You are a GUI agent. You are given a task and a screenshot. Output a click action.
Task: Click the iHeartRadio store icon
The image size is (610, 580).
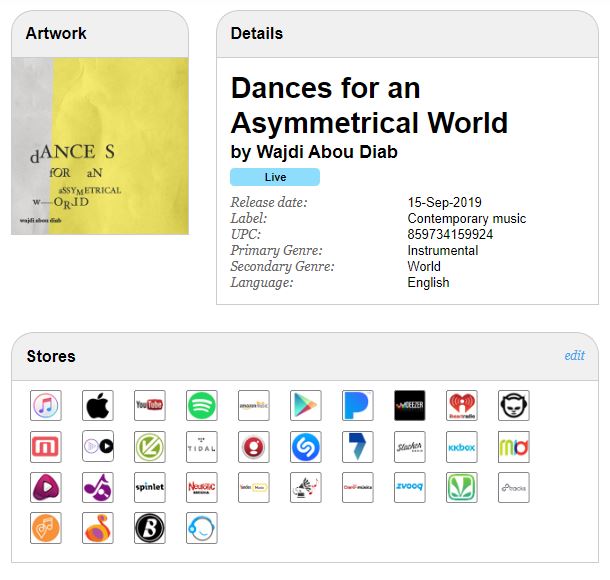(462, 405)
